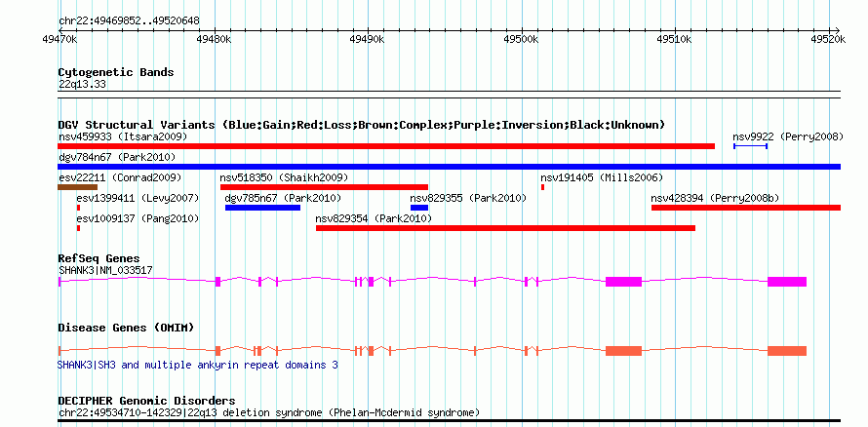Open the nsv518350 (Shaikh2009) label

pyautogui.click(x=284, y=177)
